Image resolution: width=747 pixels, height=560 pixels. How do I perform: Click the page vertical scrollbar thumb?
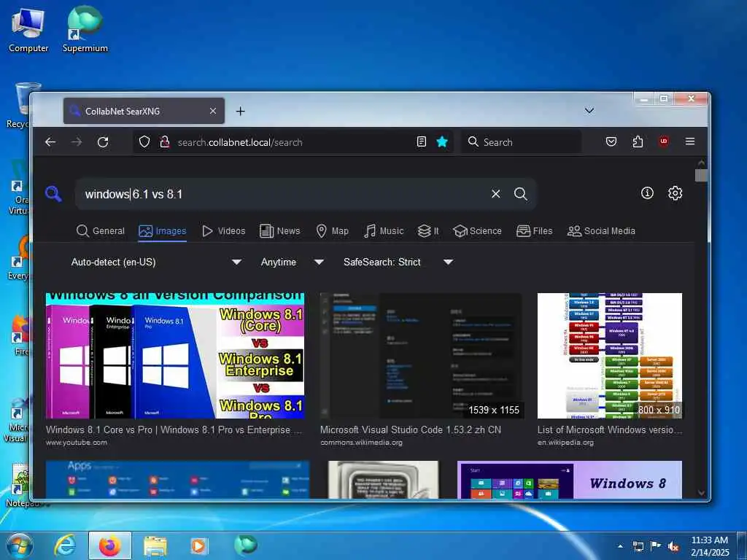tap(701, 175)
